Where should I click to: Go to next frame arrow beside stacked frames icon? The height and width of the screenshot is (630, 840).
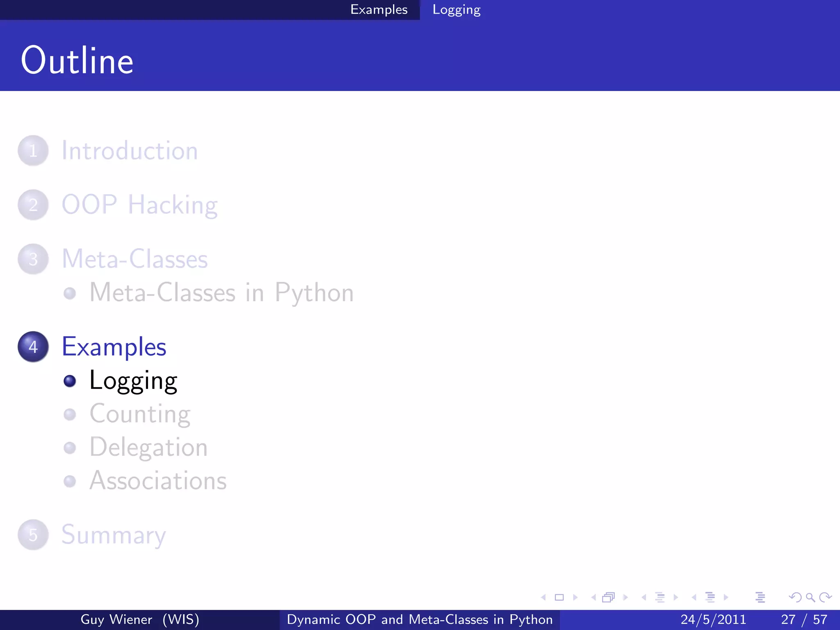coord(625,598)
